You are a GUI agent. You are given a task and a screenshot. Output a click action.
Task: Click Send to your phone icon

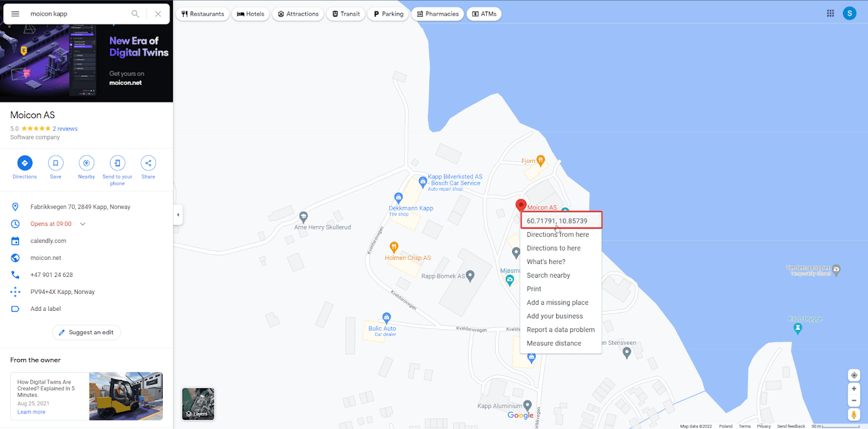click(x=117, y=163)
